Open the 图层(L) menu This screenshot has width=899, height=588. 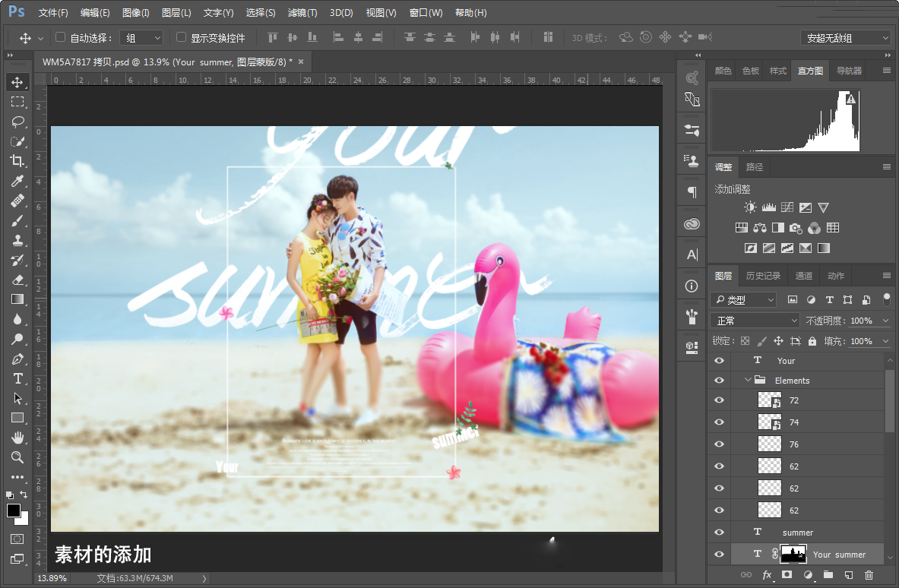point(176,13)
